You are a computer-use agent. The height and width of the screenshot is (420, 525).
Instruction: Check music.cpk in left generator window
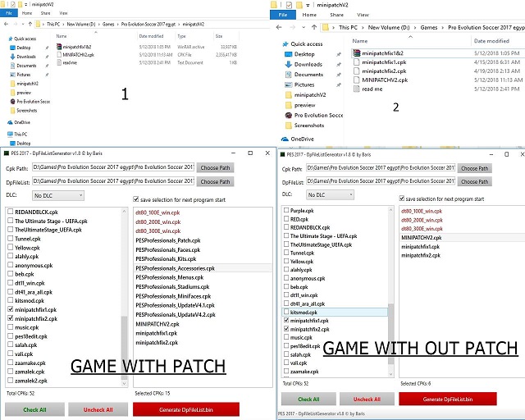tap(11, 326)
